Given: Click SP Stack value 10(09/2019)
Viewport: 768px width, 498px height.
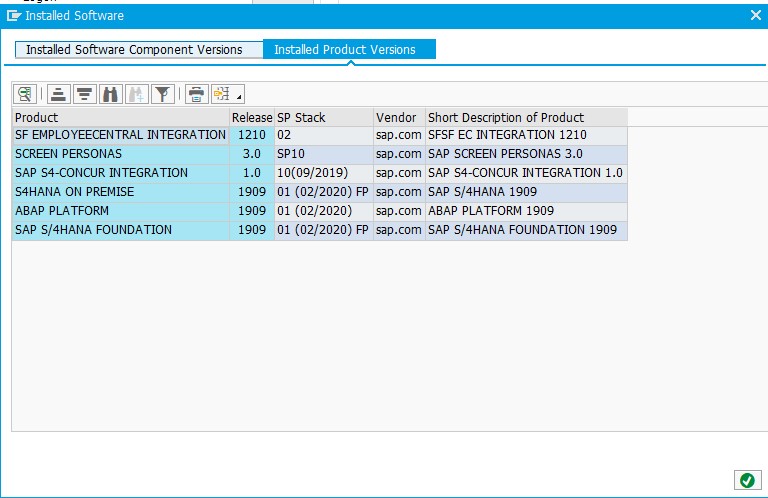Looking at the screenshot, I should pyautogui.click(x=324, y=173).
